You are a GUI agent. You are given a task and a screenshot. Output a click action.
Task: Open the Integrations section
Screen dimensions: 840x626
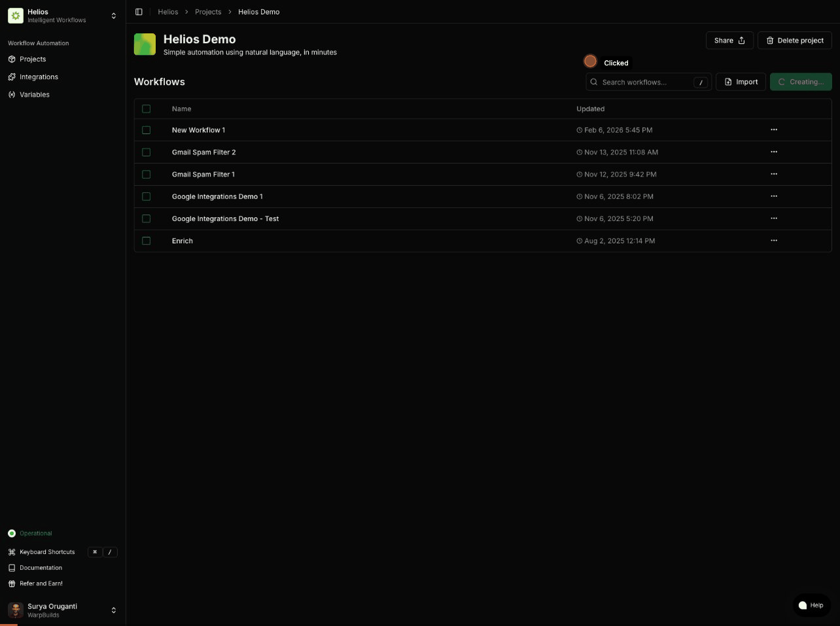coord(39,77)
